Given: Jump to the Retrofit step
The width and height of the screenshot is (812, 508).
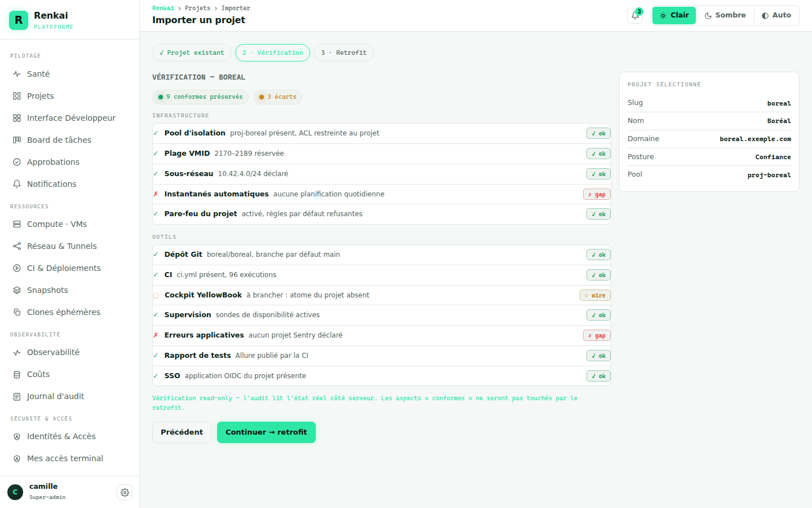Looking at the screenshot, I should pos(343,52).
